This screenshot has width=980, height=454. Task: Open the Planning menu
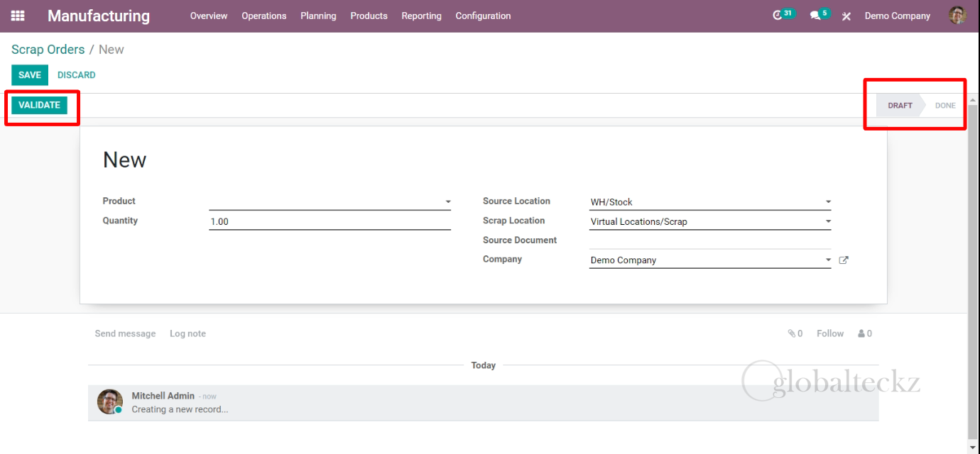(318, 16)
